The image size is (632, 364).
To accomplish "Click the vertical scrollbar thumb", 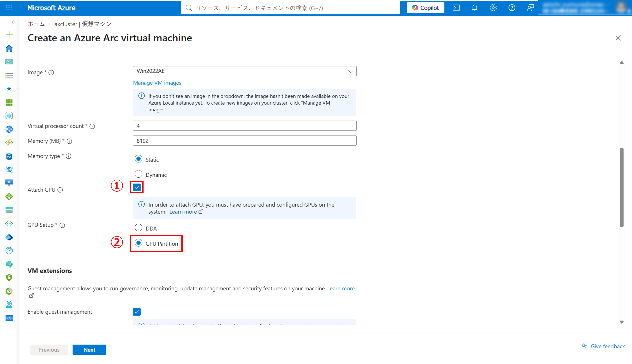I will coord(622,188).
